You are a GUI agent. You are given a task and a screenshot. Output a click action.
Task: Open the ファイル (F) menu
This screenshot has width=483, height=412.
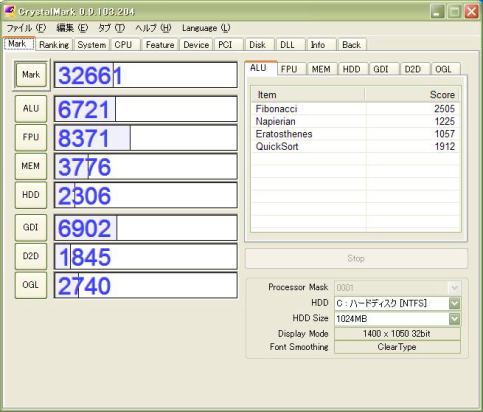point(26,28)
